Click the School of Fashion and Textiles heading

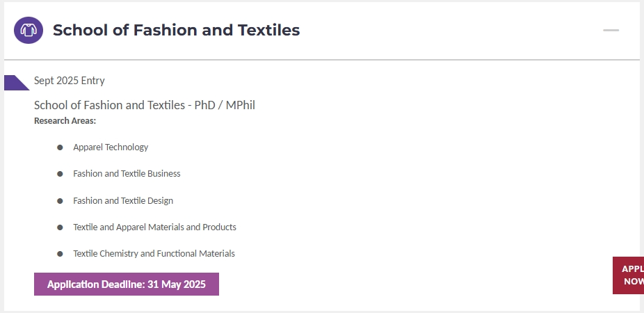176,30
